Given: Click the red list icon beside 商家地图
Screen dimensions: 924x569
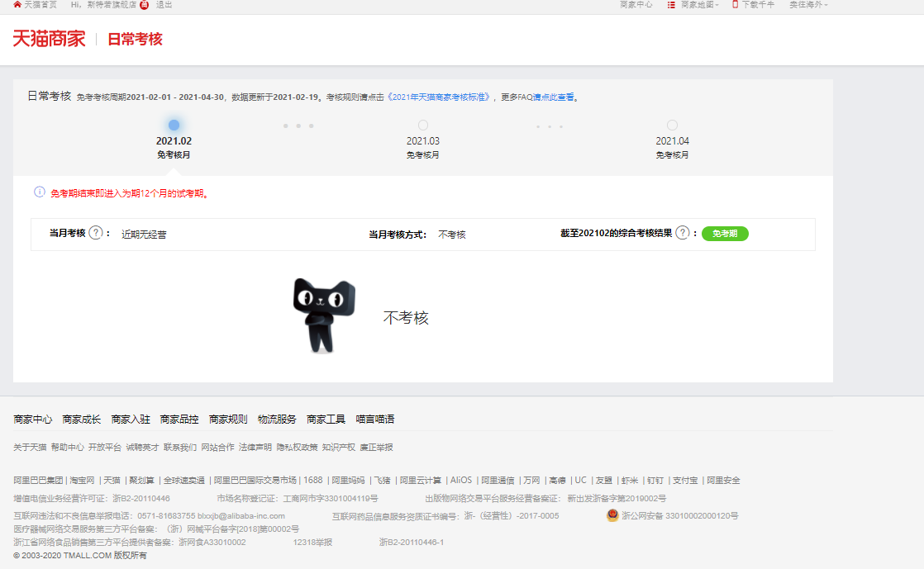Looking at the screenshot, I should pos(671,5).
